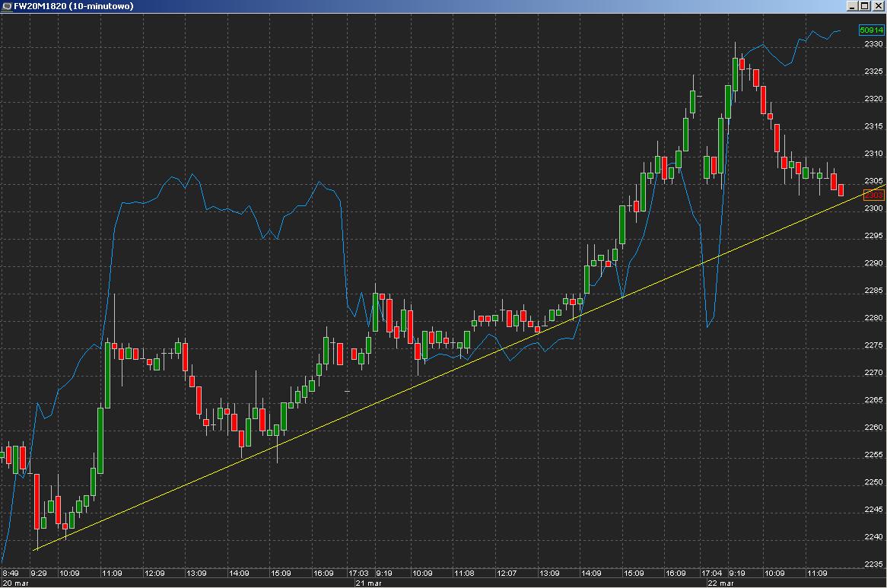This screenshot has height=588, width=887.
Task: Click the 11:08 time axis label
Action: pos(465,574)
